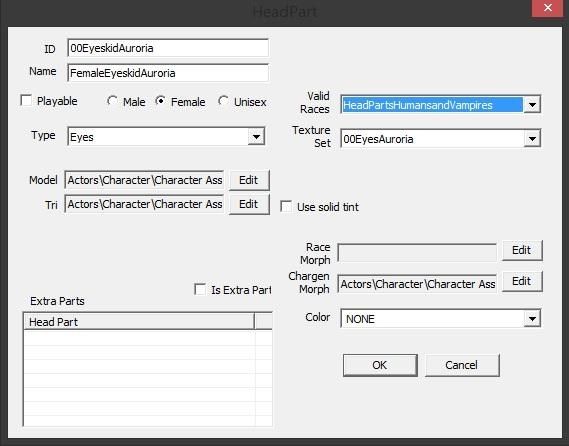This screenshot has height=446, width=569.
Task: Click the first empty Extra Parts row
Action: point(148,337)
